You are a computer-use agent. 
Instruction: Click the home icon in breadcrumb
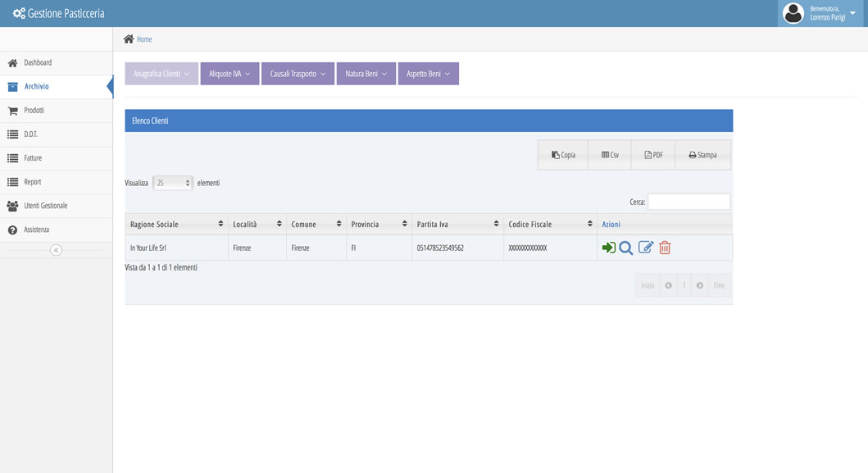pos(129,39)
